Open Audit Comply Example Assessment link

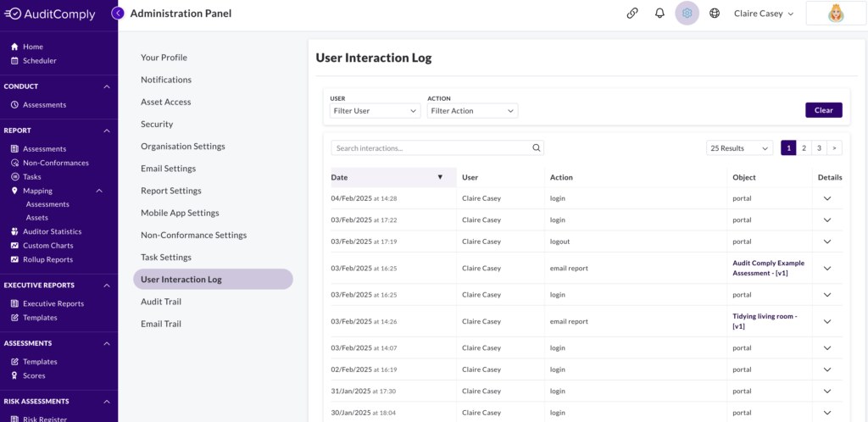(768, 269)
